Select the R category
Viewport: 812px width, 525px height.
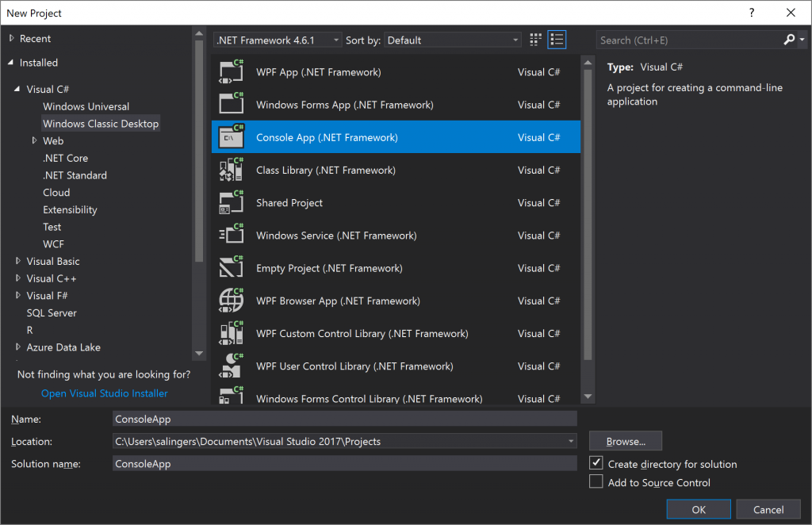click(29, 330)
